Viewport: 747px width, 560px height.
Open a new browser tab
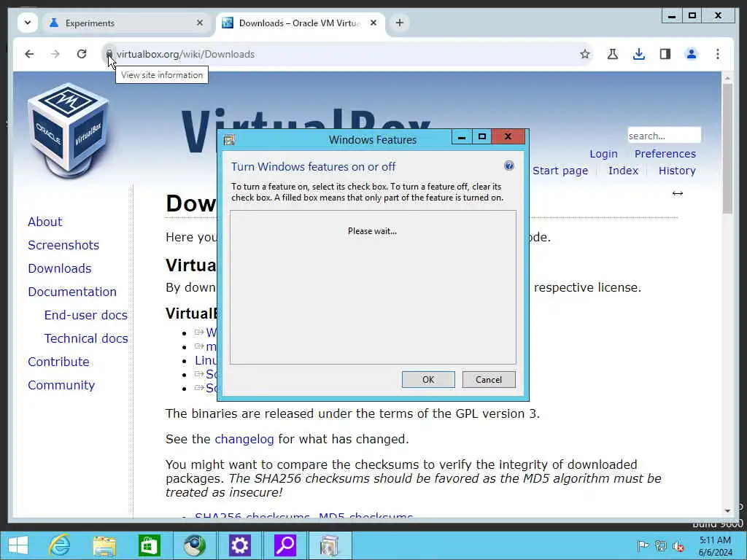point(399,23)
